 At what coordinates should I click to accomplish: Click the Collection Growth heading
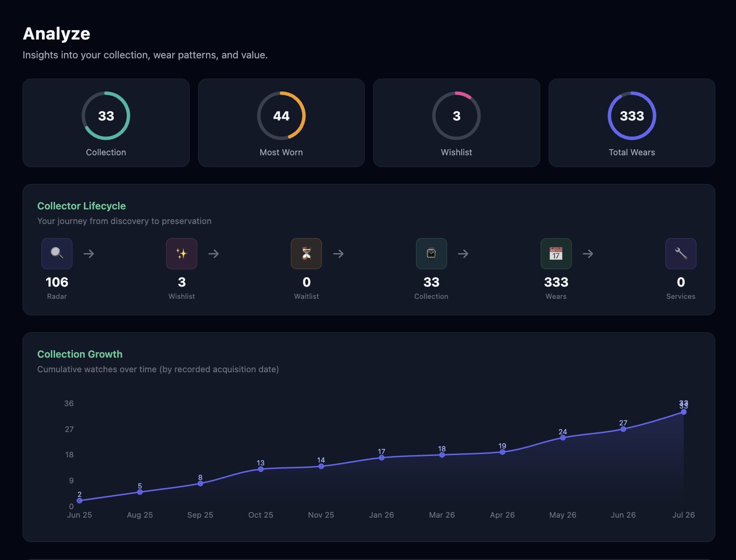[x=80, y=354]
